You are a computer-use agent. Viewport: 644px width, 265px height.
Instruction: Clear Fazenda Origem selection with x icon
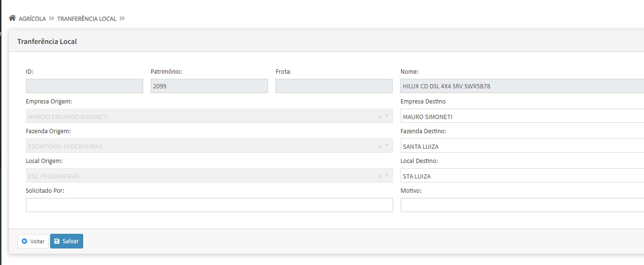pyautogui.click(x=380, y=146)
